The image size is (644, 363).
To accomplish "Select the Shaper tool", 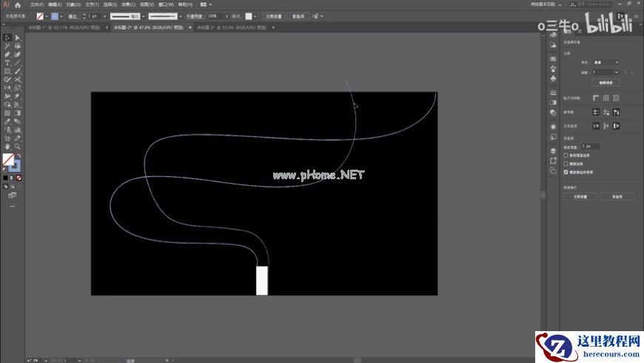I will 7,79.
